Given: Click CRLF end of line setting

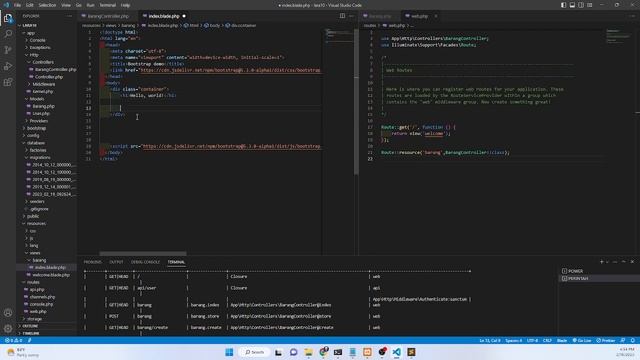Looking at the screenshot, I should 547,340.
